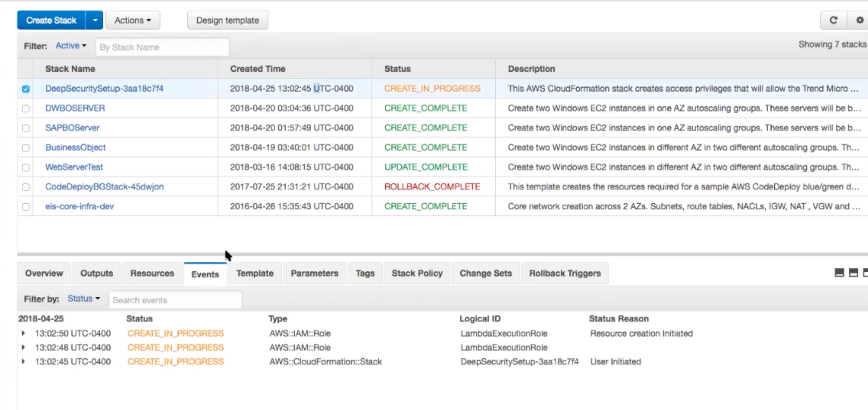Click the split-pane layout icon
868x410 pixels.
853,273
